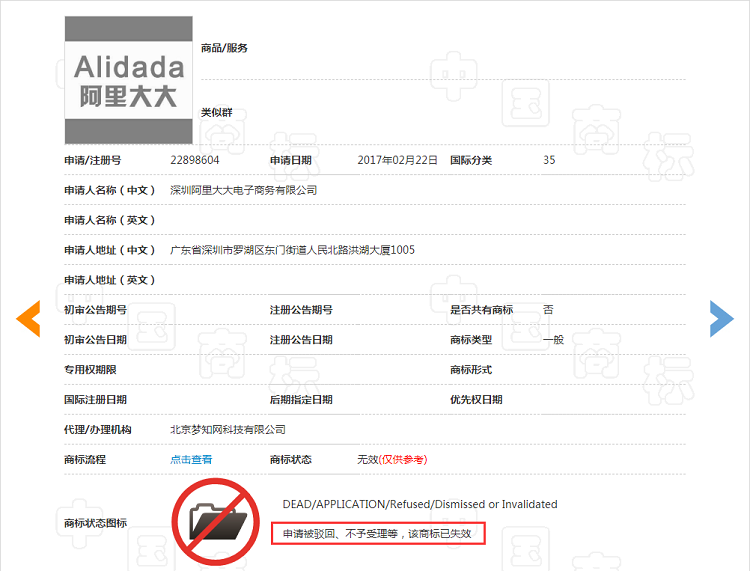Open the 点击查看 trademark process link
This screenshot has width=750, height=571.
click(x=191, y=460)
